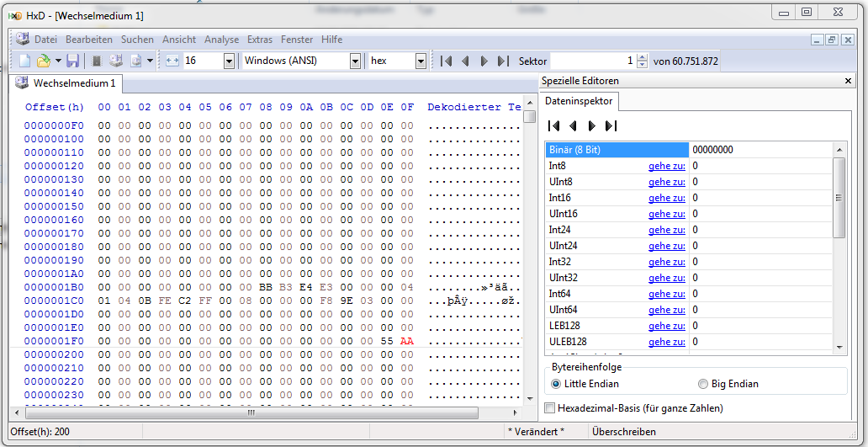Click 'gehe zu:' link for LEB128
868x447 pixels.
tap(667, 326)
